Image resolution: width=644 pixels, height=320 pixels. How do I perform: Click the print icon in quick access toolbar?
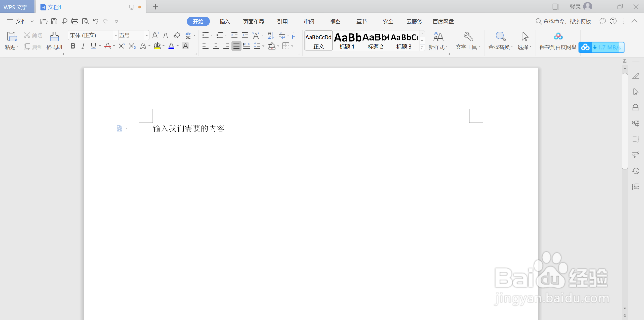click(x=75, y=21)
